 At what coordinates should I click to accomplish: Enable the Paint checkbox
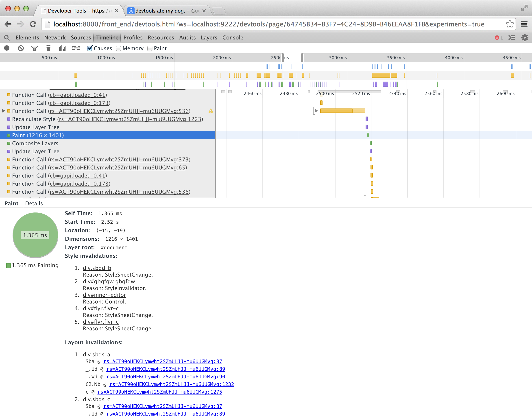150,48
